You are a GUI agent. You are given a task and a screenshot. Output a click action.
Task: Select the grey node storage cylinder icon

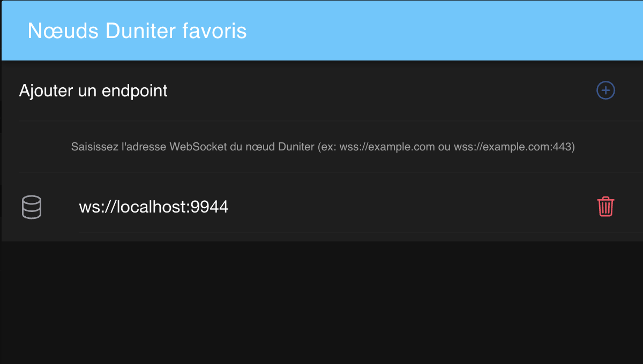(x=32, y=207)
